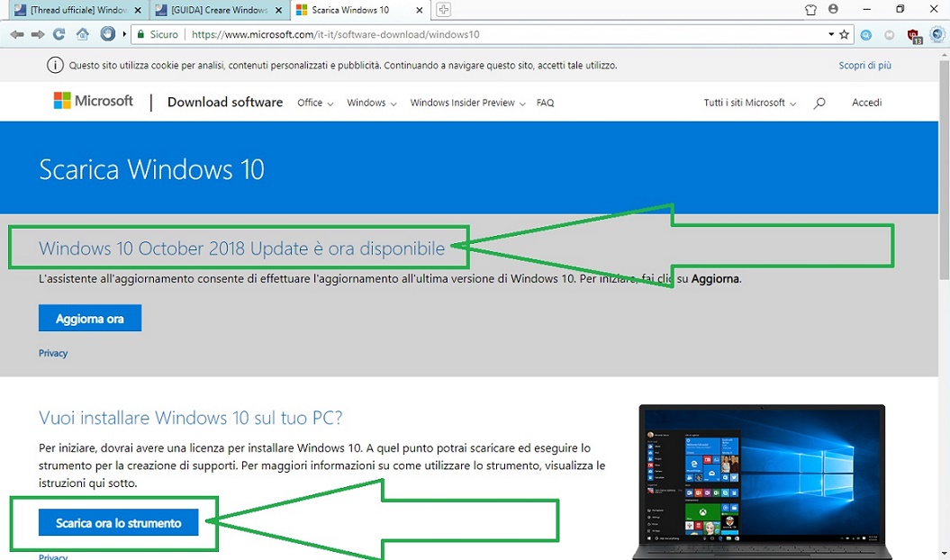Click the October 2018 Update heading text
Viewport: 950px width, 560px height.
pos(241,248)
